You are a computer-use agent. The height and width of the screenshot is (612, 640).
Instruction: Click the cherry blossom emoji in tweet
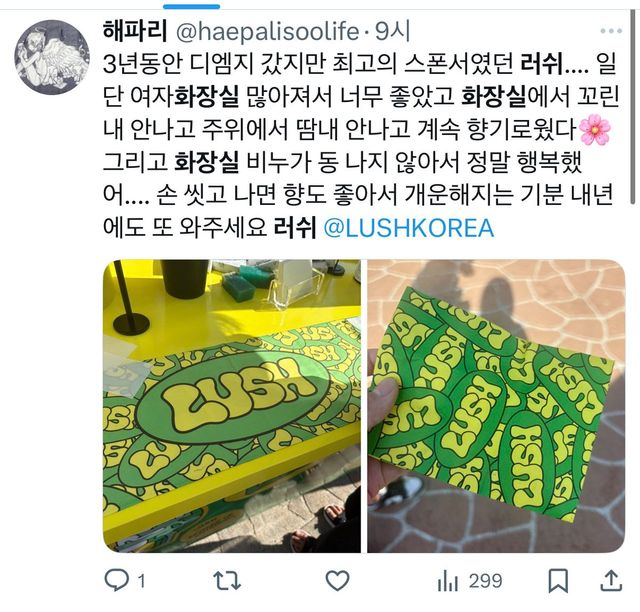click(x=594, y=129)
